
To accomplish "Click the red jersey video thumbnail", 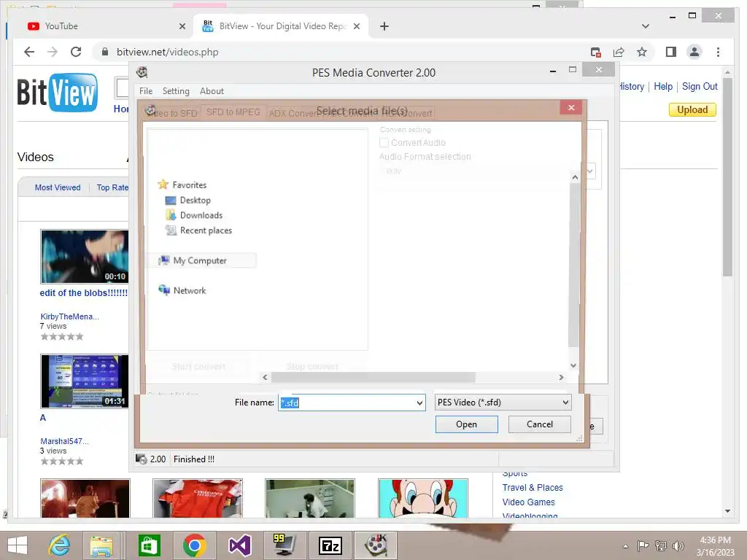I will tap(198, 498).
